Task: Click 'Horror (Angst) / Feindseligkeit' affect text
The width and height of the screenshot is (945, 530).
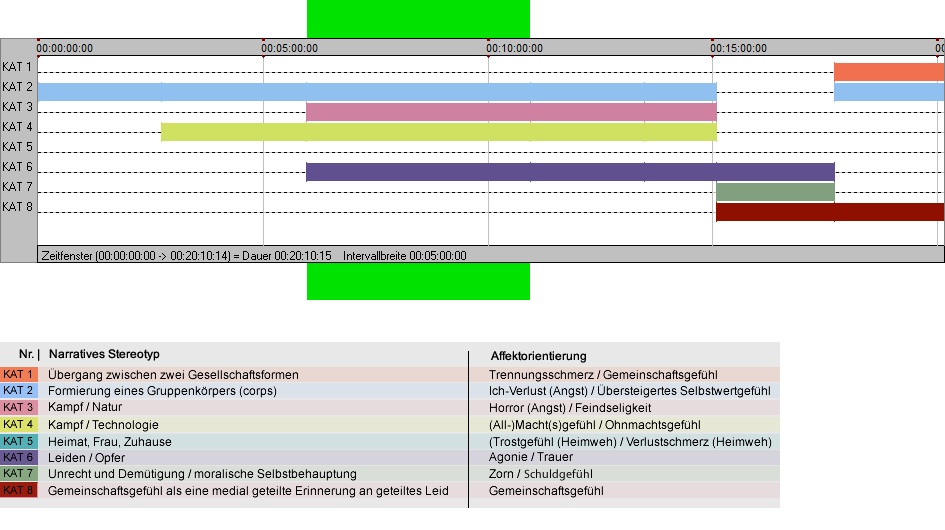Action: pyautogui.click(x=570, y=408)
